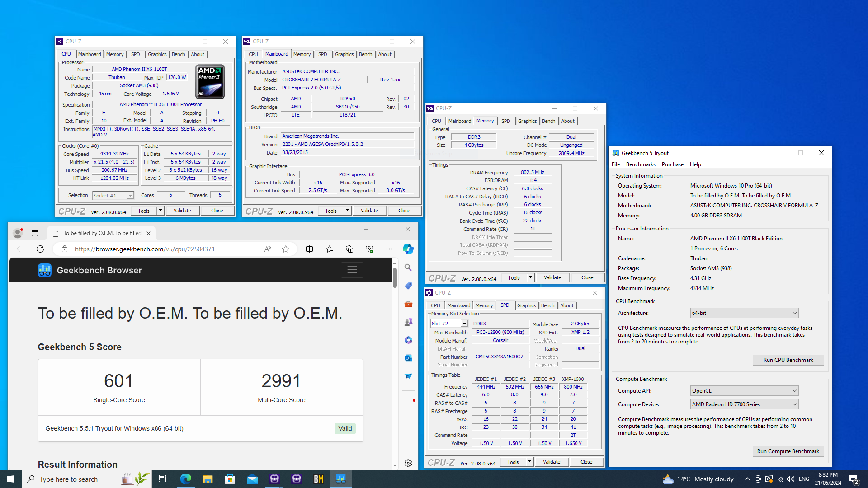Viewport: 868px width, 488px height.
Task: Add page to favorites star icon
Action: click(286, 249)
